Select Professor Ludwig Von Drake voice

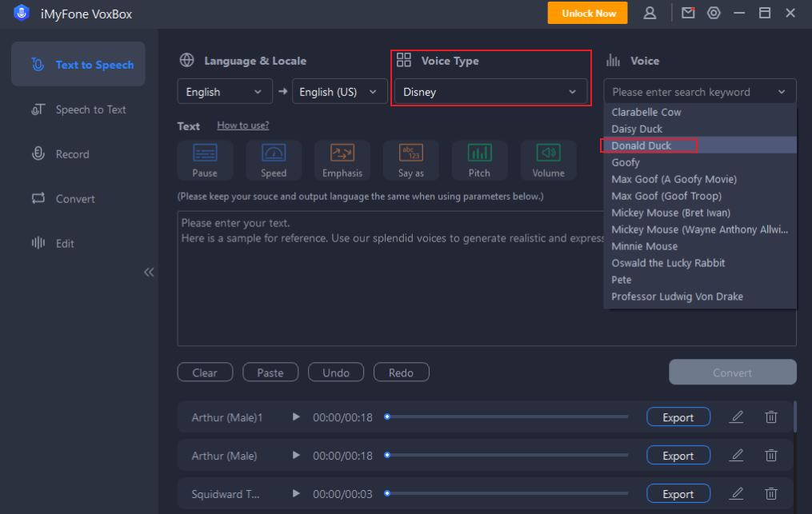click(700, 297)
